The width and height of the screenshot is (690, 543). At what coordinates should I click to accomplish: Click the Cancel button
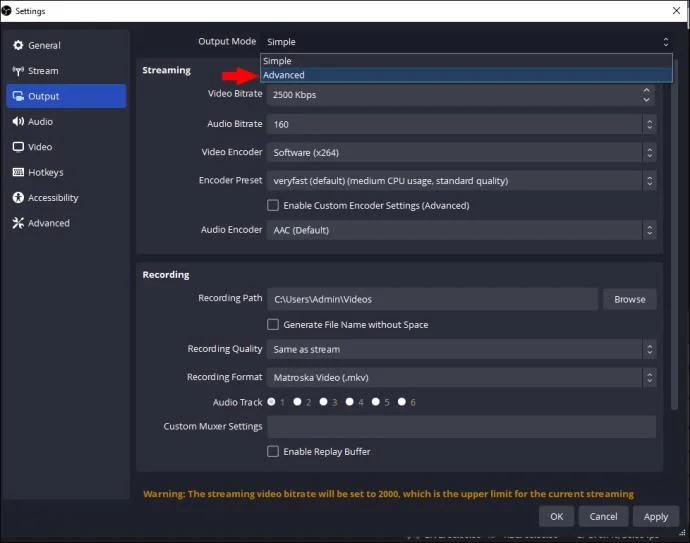pos(603,517)
